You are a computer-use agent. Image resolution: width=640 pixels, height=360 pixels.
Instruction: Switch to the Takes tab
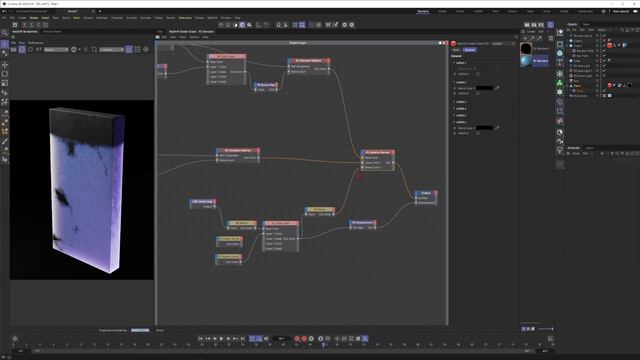click(586, 24)
